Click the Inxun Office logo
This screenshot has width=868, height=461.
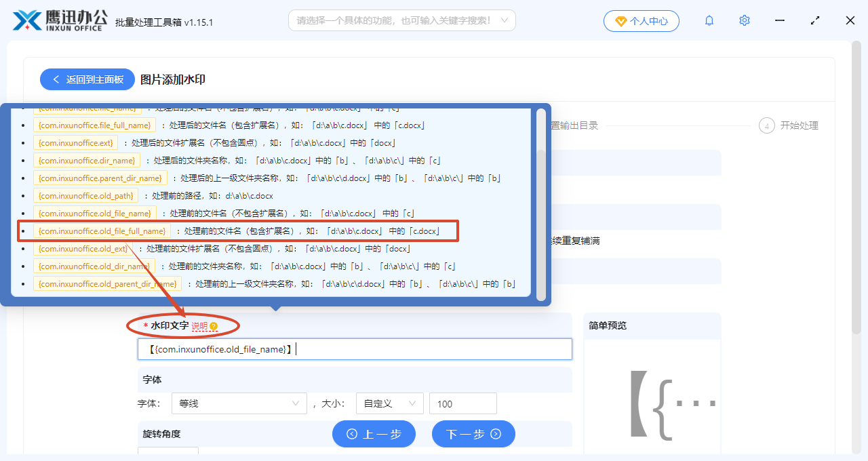coord(60,20)
